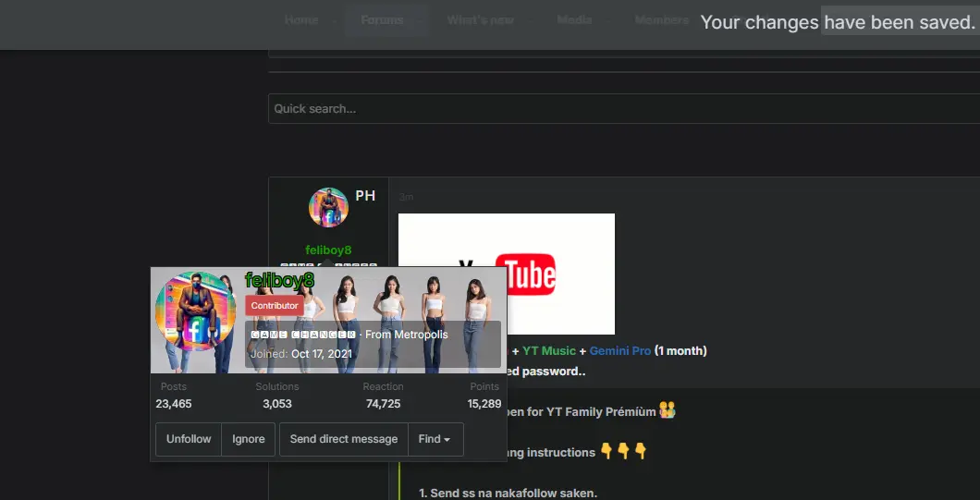980x500 pixels.
Task: Open the YT Music link in the post
Action: coord(549,350)
